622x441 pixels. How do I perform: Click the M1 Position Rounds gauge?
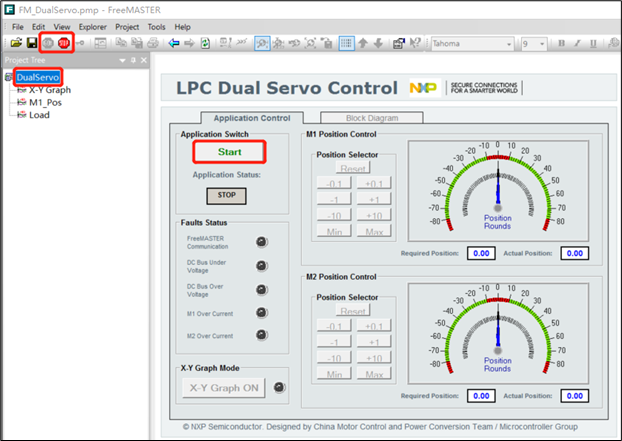click(x=498, y=191)
